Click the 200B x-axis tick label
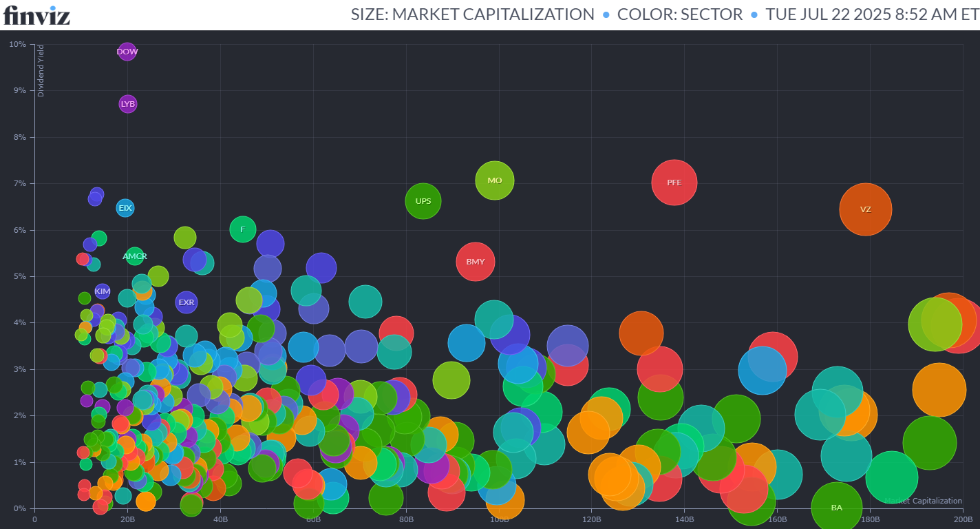Screen dimensions: 980x529 click(x=962, y=519)
